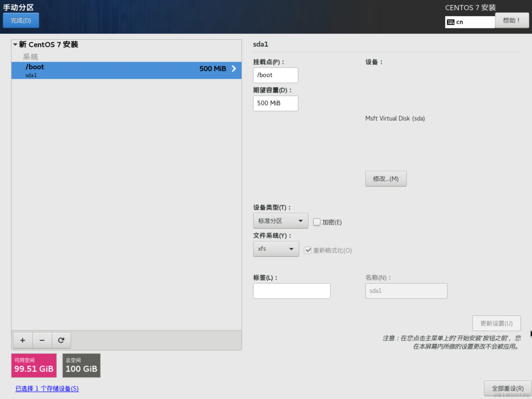The image size is (532, 399).
Task: Remove selected partition using the minus icon
Action: click(x=42, y=340)
